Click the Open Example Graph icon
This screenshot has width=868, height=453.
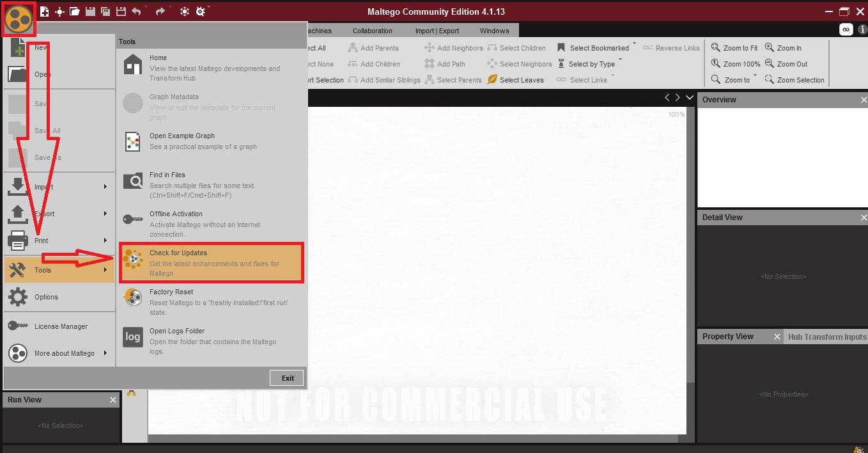tap(133, 141)
